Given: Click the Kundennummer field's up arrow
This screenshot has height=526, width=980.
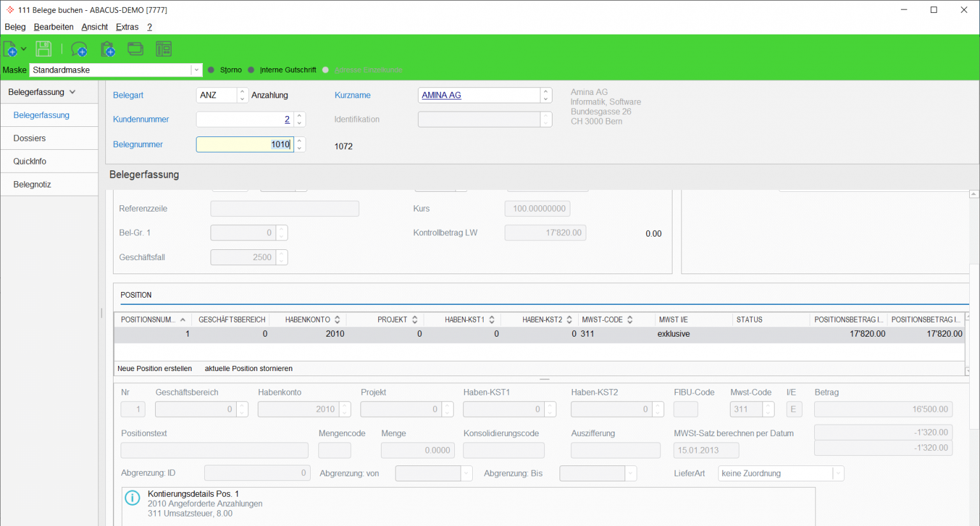Looking at the screenshot, I should click(300, 116).
